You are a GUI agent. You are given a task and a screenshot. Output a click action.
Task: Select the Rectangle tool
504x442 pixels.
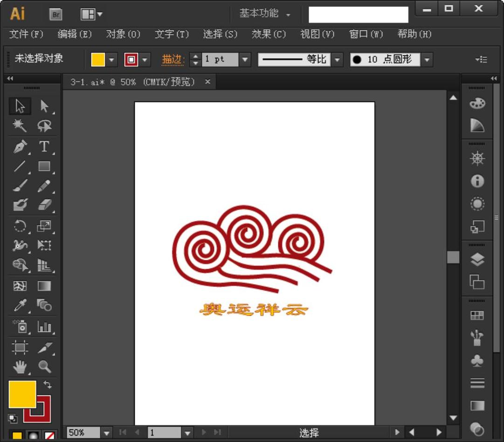44,166
